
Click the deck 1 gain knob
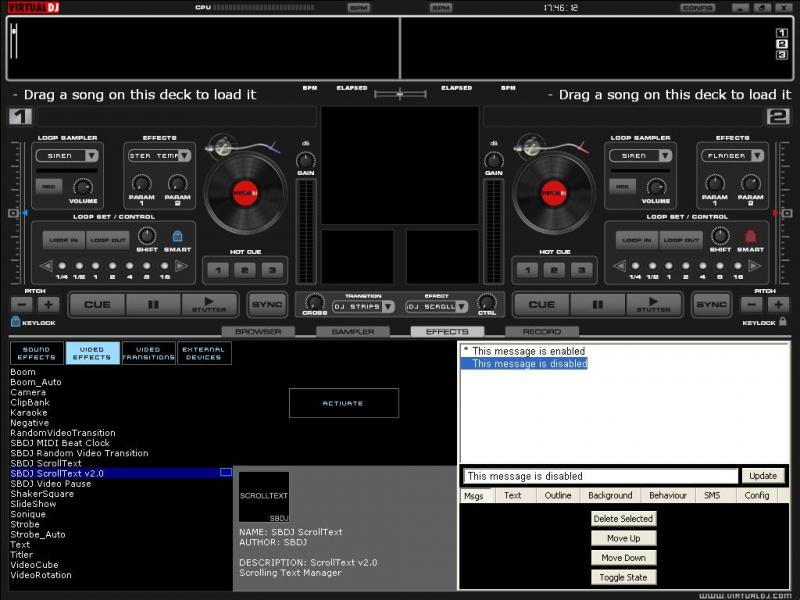[x=306, y=160]
